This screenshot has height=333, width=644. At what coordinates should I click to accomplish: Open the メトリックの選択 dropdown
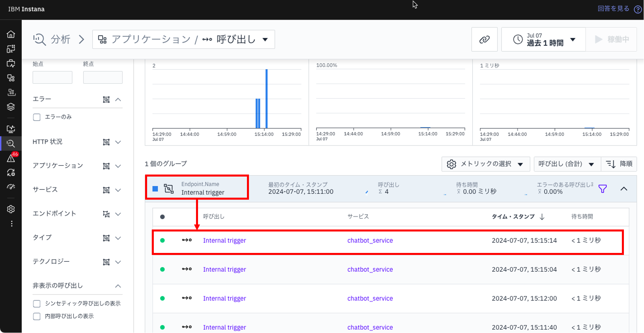point(486,164)
